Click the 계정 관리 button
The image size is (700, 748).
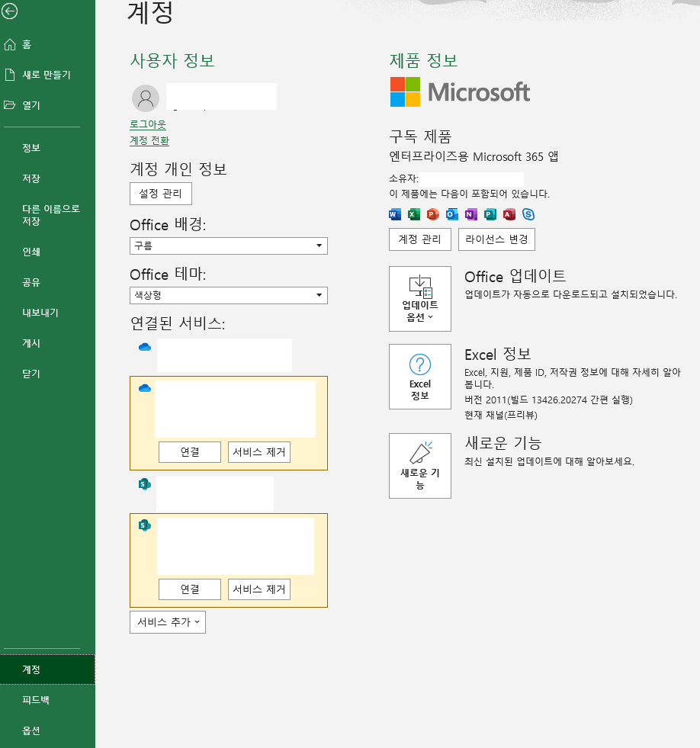420,239
